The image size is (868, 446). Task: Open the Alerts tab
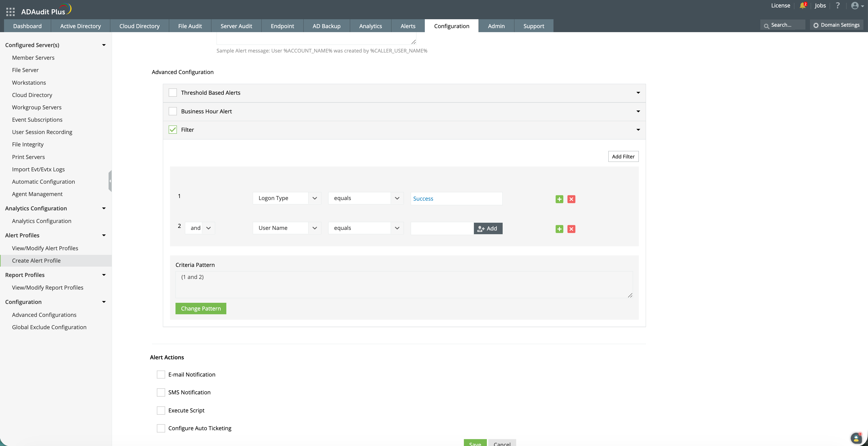(x=408, y=26)
